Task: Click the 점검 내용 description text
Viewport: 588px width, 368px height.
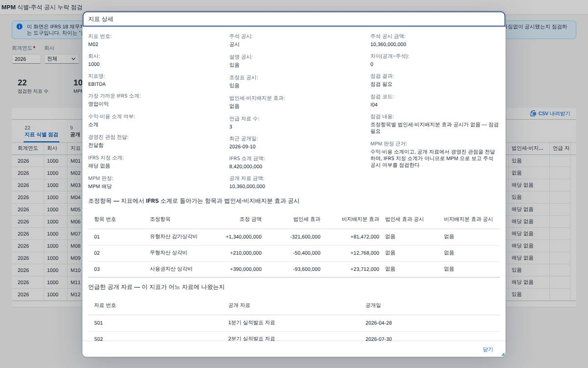Action: click(435, 128)
